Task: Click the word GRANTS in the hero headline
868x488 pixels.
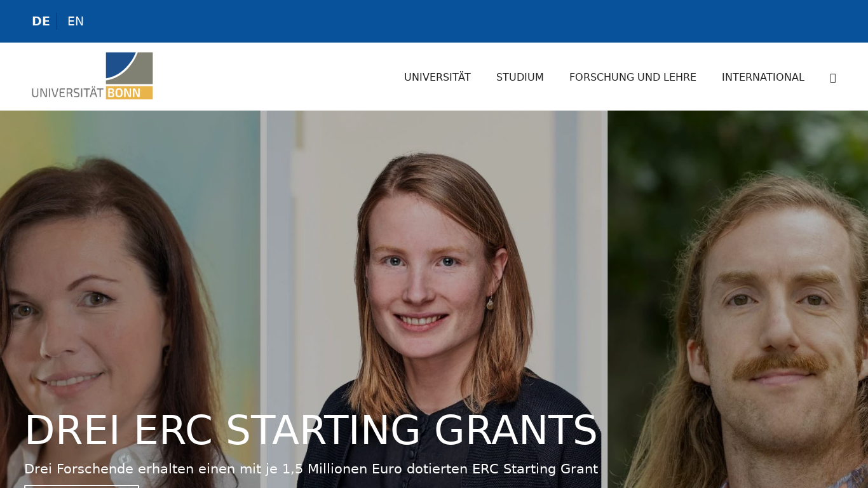Action: 516,430
